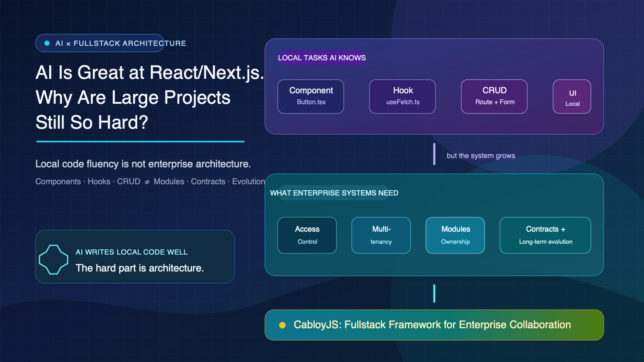Screen dimensions: 644x362
Task: Click the AI × FULLSTACK ARCHITECTURE badge
Action: [100, 43]
